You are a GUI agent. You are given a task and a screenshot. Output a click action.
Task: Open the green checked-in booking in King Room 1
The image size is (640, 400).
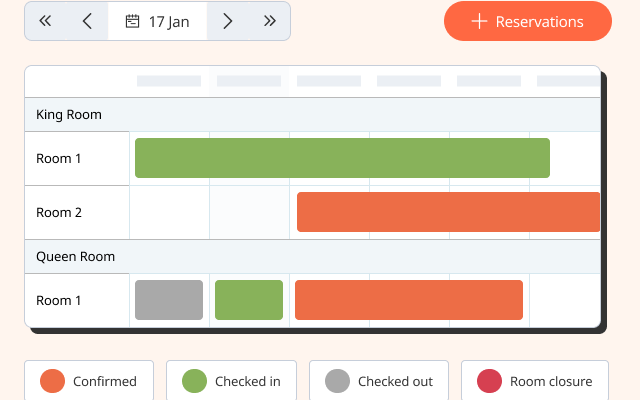coord(342,158)
